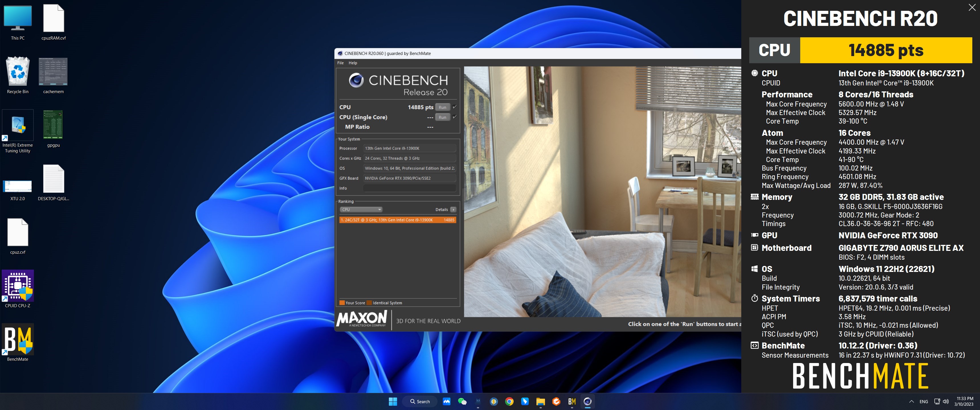Toggle the CPU test checkbox
980x410 pixels.
coord(454,107)
